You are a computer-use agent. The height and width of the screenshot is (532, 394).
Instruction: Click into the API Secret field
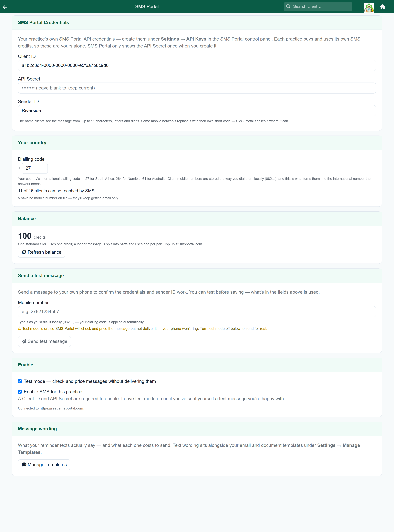pyautogui.click(x=197, y=88)
